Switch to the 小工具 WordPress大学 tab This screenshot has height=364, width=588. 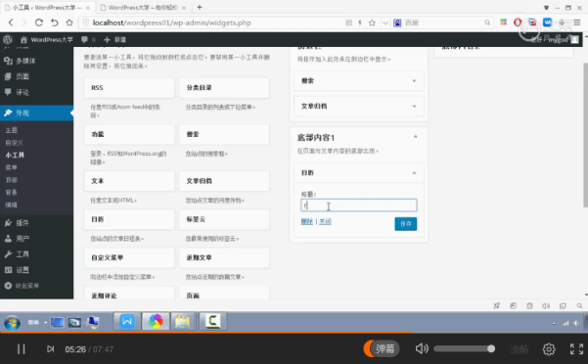click(47, 8)
